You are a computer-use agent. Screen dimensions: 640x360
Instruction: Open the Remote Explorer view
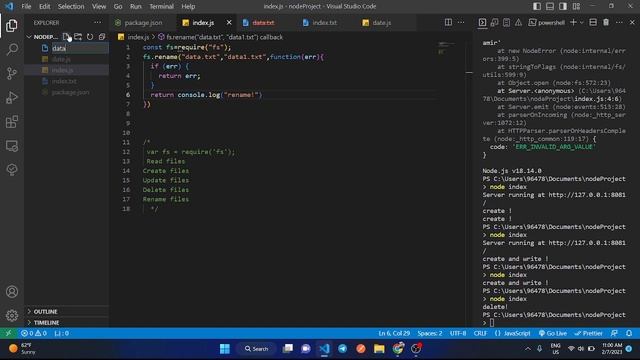(x=12, y=146)
